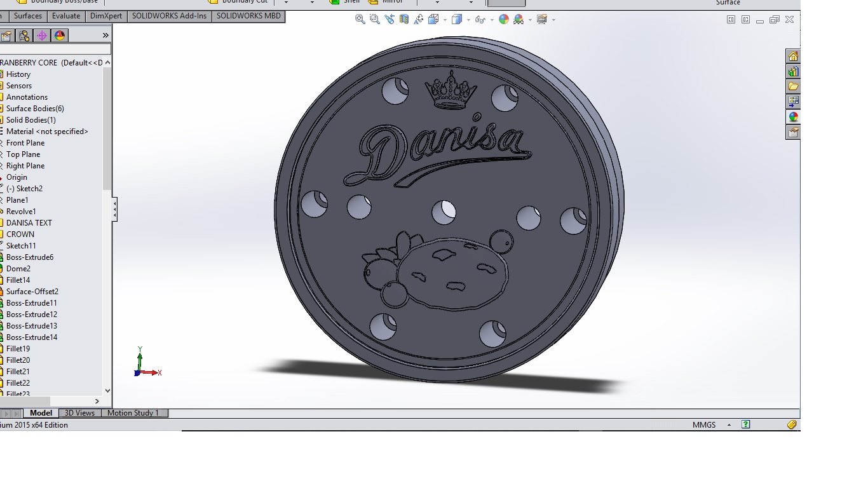Screen dimensions: 868x488
Task: Expand the feature manager tabs chevron
Action: [x=105, y=36]
